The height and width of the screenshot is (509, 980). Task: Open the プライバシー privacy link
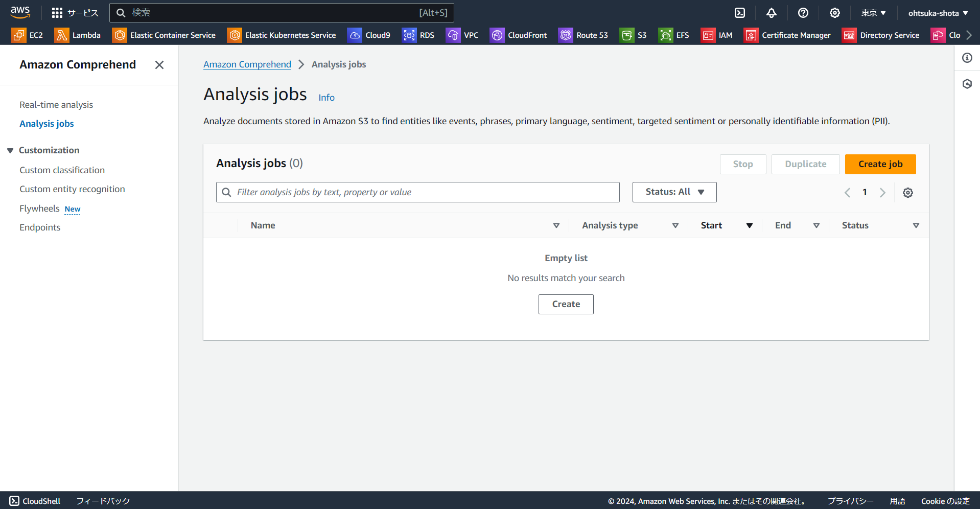(850, 501)
